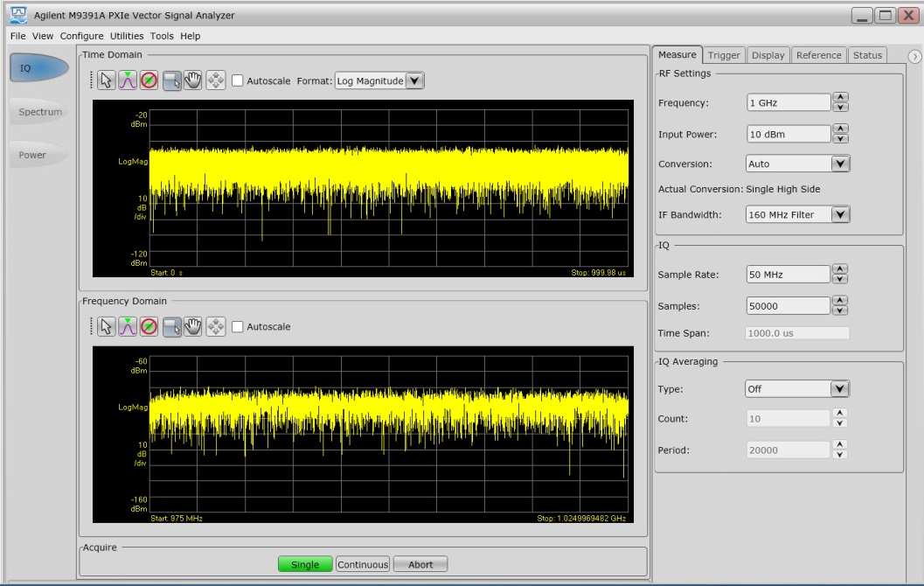Image resolution: width=924 pixels, height=586 pixels.
Task: Select the zoom region tool in Frequency Domain
Action: pos(172,326)
